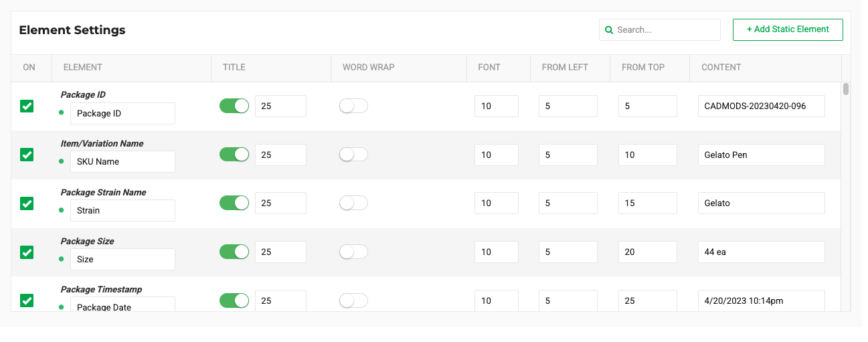Uncheck the Item/Variation Name ON checkbox

point(27,155)
